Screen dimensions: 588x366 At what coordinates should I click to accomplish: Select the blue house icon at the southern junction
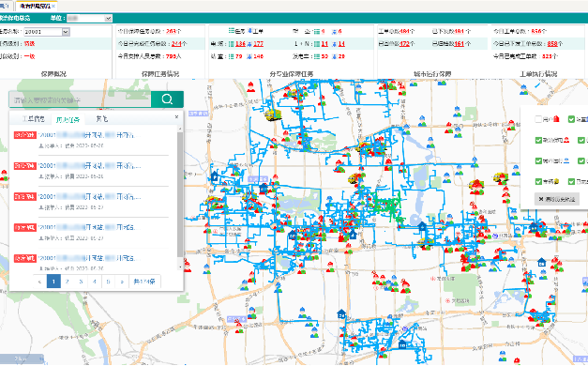click(341, 313)
